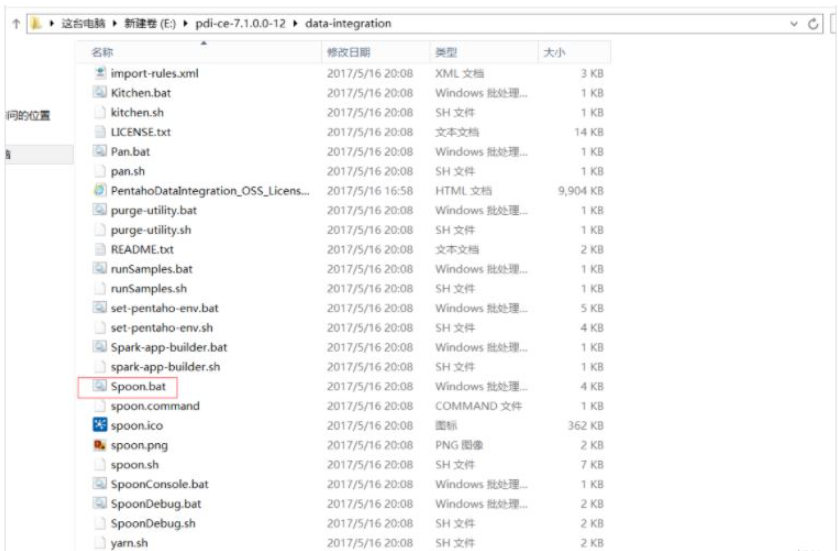Click the Spark-app-builder.bat file icon
Screen dimensions: 838x551
pos(100,346)
